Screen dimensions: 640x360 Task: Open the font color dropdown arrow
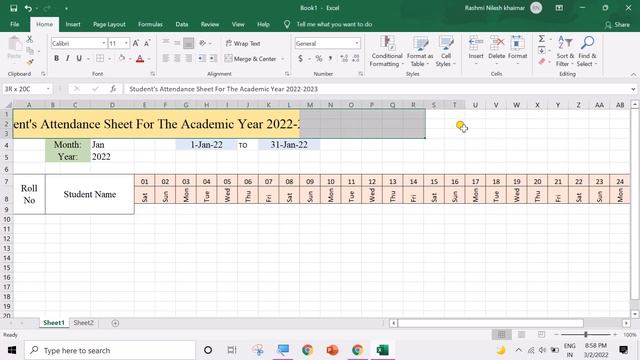coord(149,59)
